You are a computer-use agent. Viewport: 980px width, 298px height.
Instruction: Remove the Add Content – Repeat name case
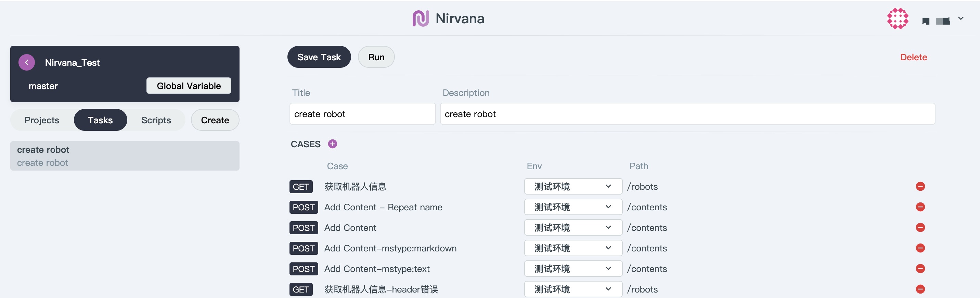pos(920,207)
